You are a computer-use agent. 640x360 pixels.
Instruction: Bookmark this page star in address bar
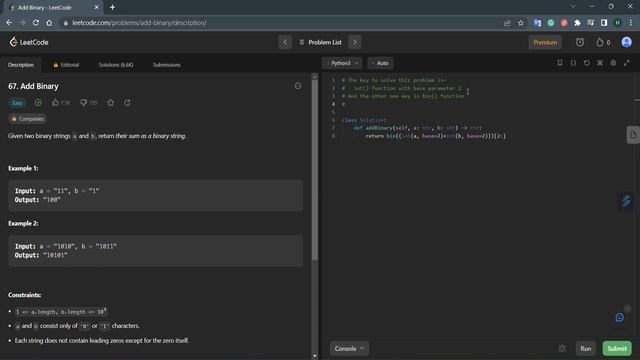[521, 23]
